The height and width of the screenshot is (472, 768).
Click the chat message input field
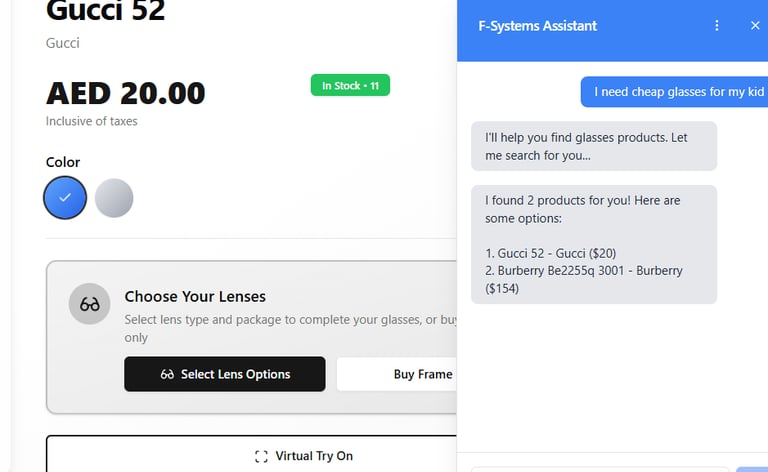[x=600, y=467]
